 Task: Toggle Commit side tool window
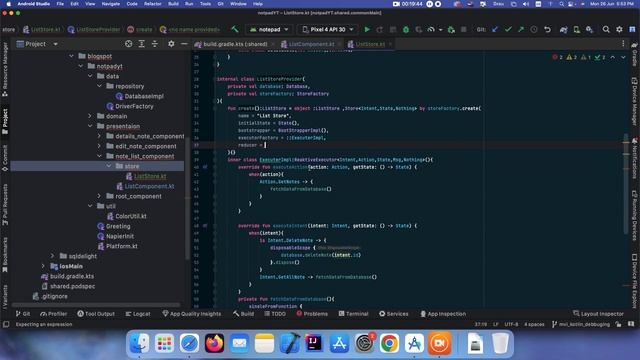click(5, 158)
